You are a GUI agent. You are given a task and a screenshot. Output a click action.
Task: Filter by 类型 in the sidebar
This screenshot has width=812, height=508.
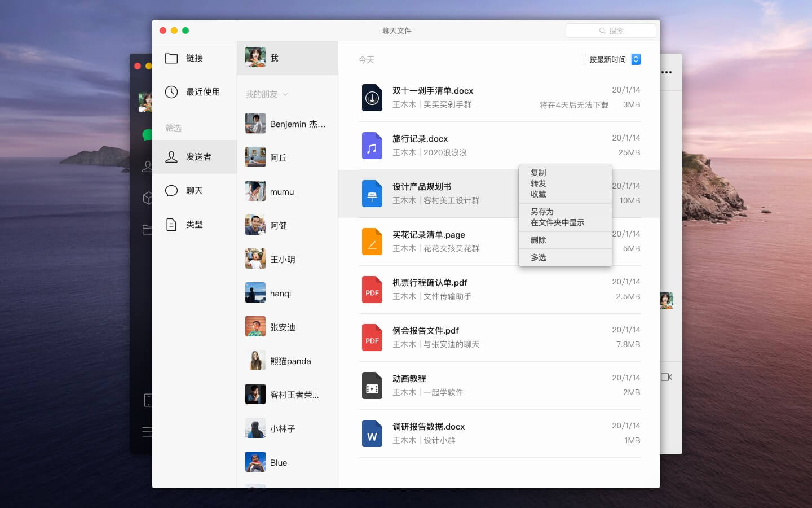(195, 225)
